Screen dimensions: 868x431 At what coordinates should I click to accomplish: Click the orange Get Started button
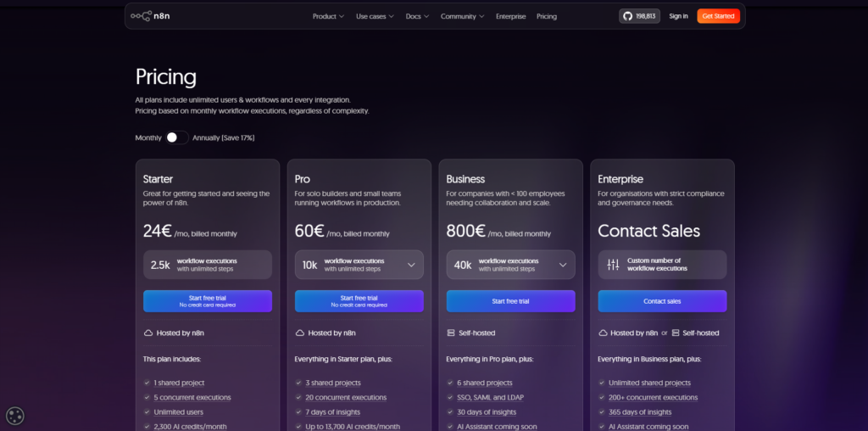tap(719, 16)
